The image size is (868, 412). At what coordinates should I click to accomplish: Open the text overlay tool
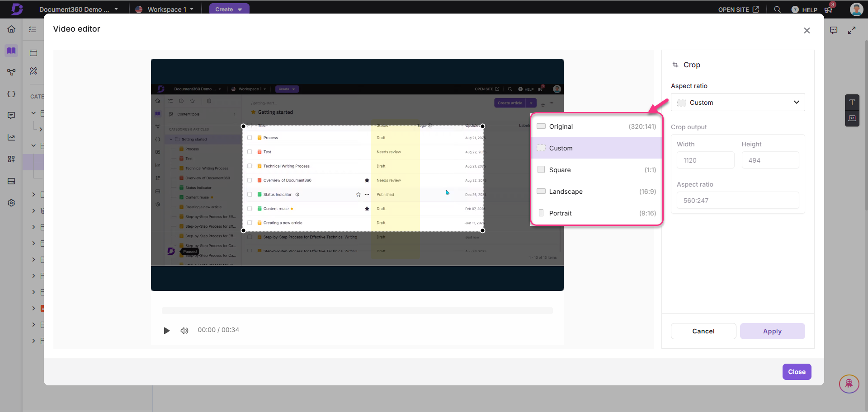(852, 103)
